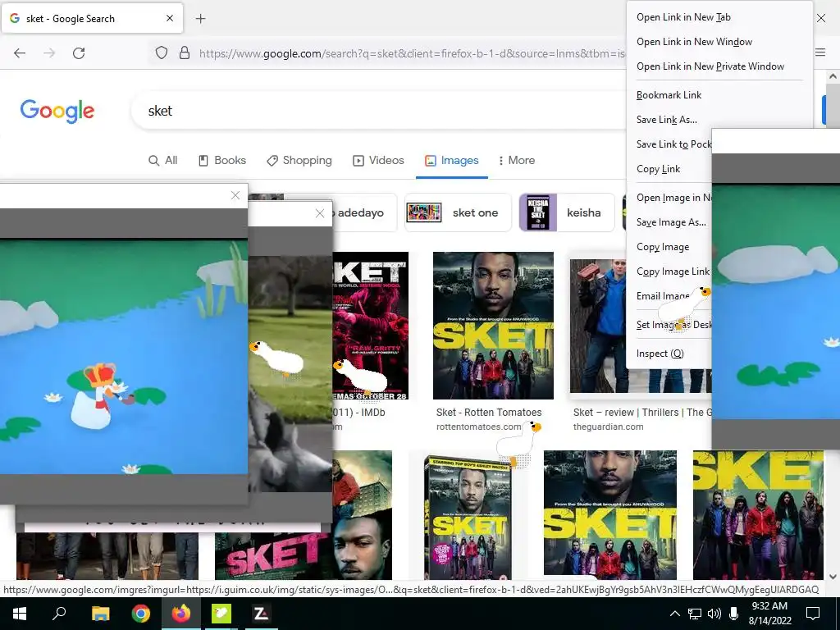
Task: Click the search box containing 'sket'
Action: coord(377,111)
